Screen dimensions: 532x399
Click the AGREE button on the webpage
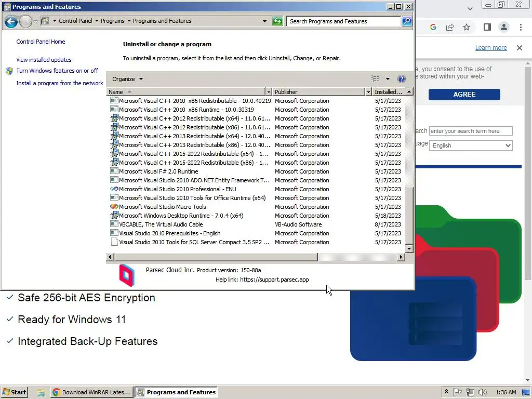tap(464, 95)
